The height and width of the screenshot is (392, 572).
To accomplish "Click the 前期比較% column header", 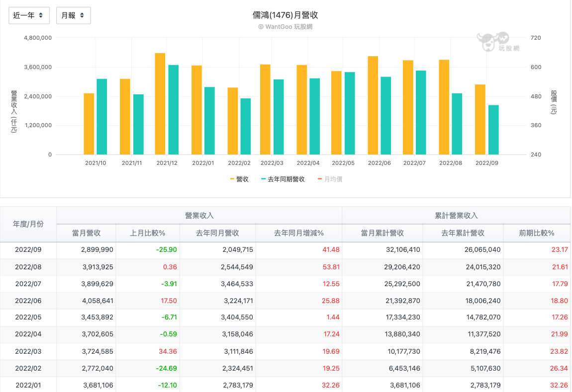I will pos(537,233).
